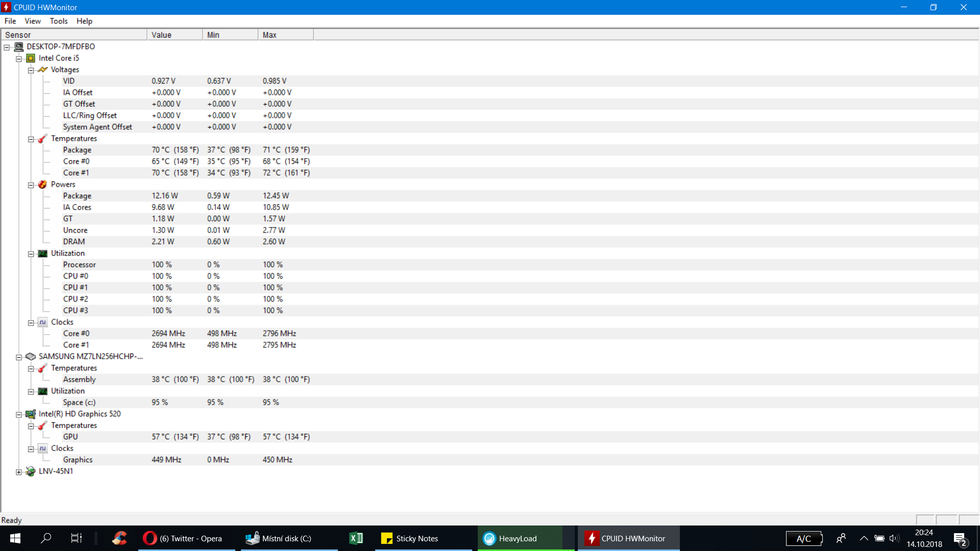Collapse the Intel(R) HD Graphics 520 node
Screen dimensions: 980x551
click(19, 415)
